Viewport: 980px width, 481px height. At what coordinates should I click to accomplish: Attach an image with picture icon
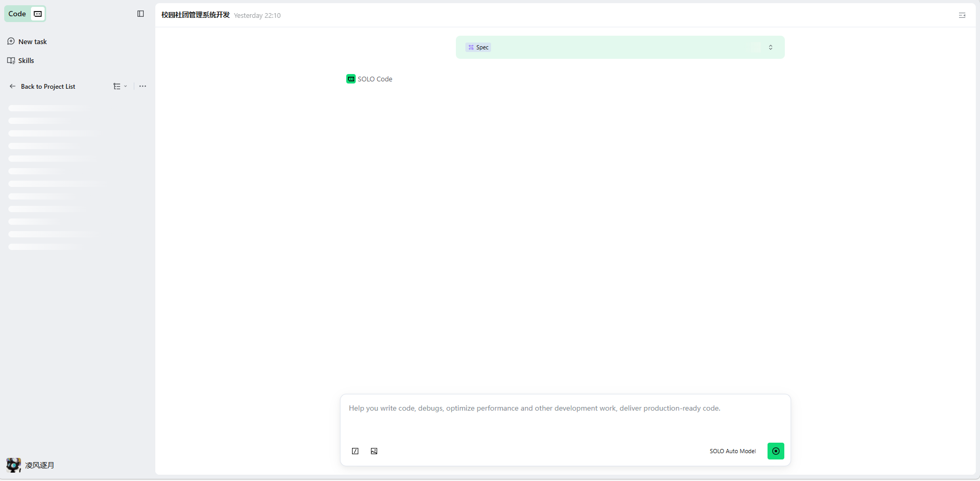tap(374, 451)
